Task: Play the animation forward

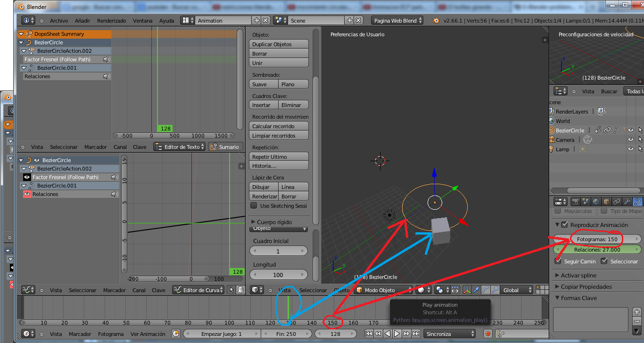Action: click(x=397, y=334)
